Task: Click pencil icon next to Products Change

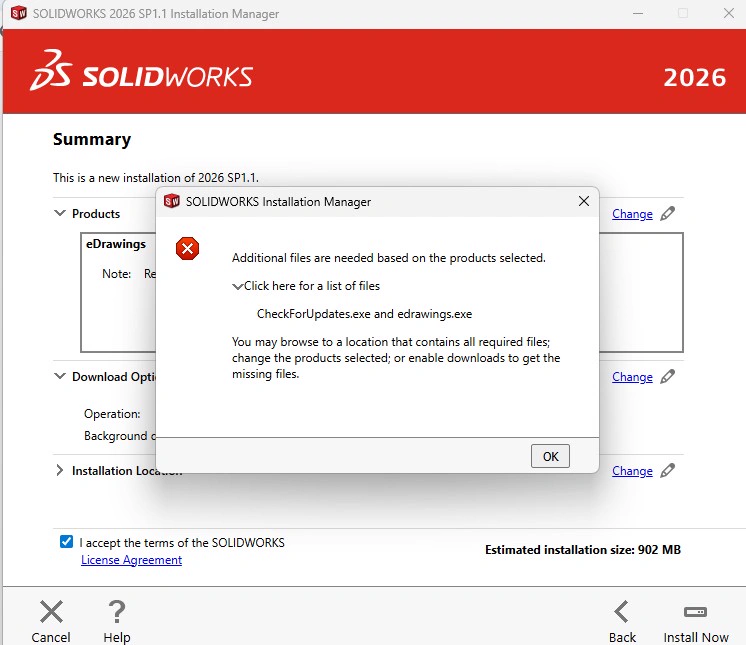Action: (667, 214)
